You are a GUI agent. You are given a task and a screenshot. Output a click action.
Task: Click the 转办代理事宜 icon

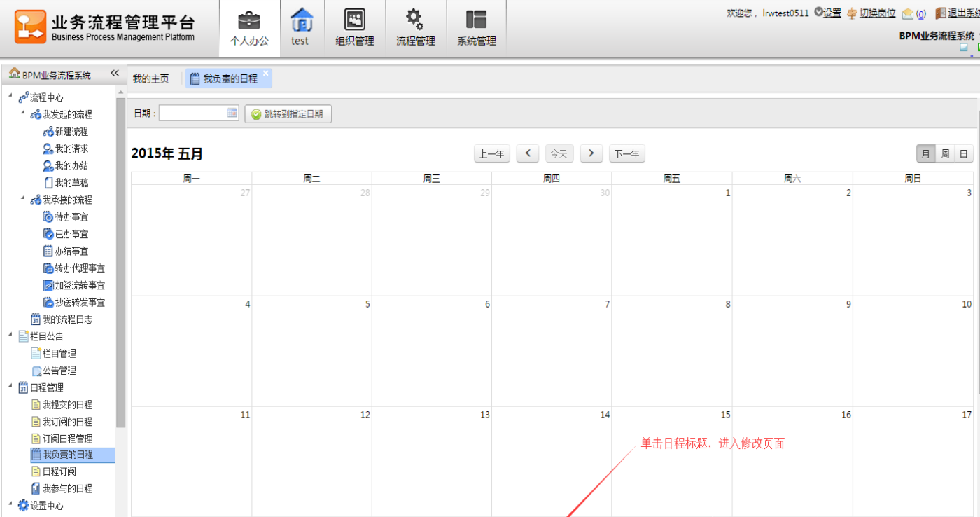48,268
